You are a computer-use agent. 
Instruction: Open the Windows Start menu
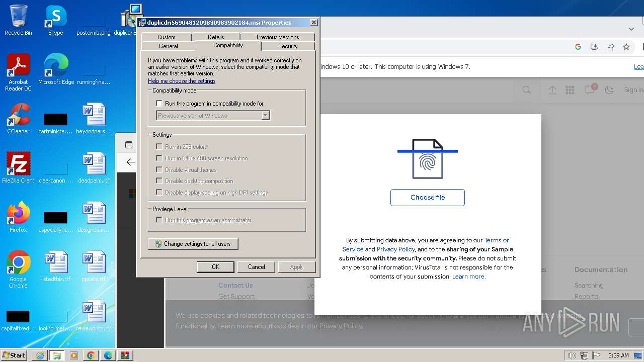coord(14,355)
